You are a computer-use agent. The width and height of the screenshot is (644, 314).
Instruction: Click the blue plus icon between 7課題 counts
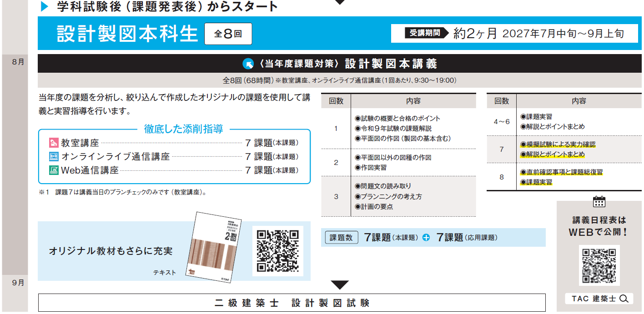click(426, 237)
